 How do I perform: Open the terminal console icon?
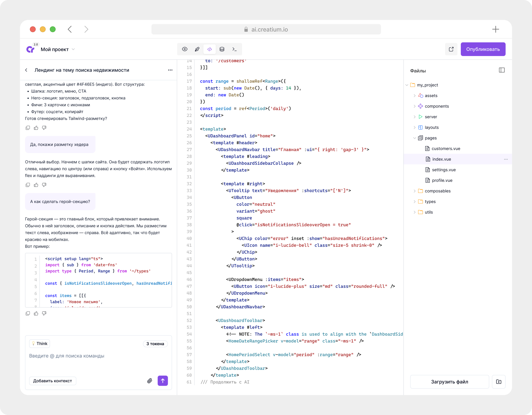pos(234,49)
